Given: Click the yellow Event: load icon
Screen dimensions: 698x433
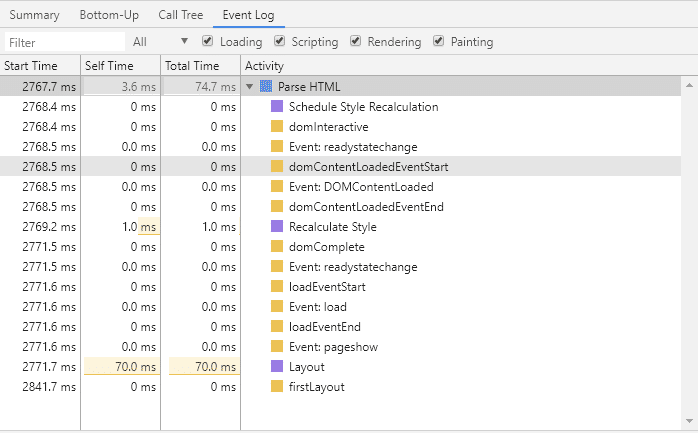Looking at the screenshot, I should (277, 307).
